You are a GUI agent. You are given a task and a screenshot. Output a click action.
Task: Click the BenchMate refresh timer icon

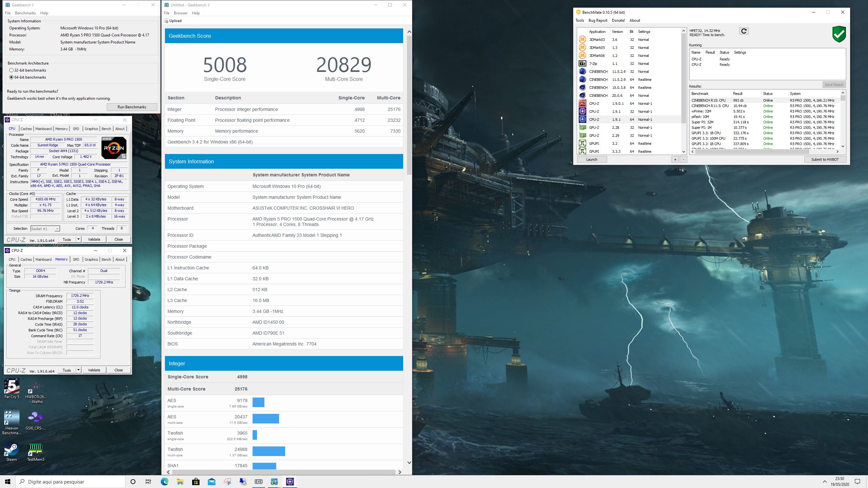pyautogui.click(x=744, y=31)
